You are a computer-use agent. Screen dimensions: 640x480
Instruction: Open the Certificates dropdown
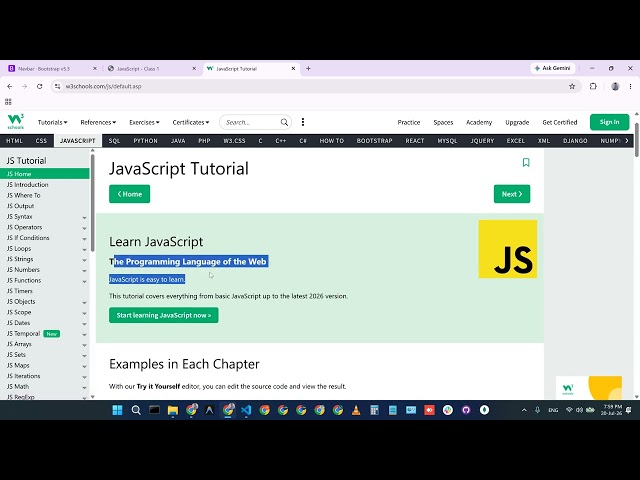click(x=191, y=122)
